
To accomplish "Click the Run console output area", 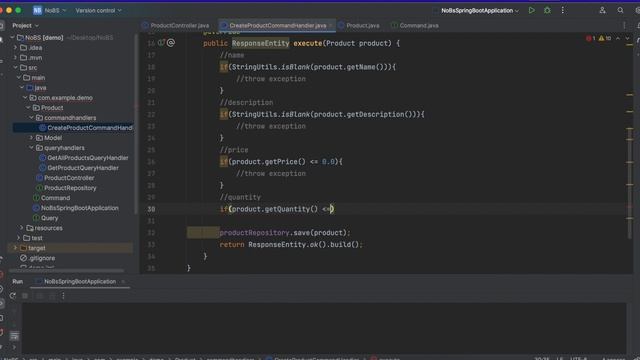I will 324,327.
